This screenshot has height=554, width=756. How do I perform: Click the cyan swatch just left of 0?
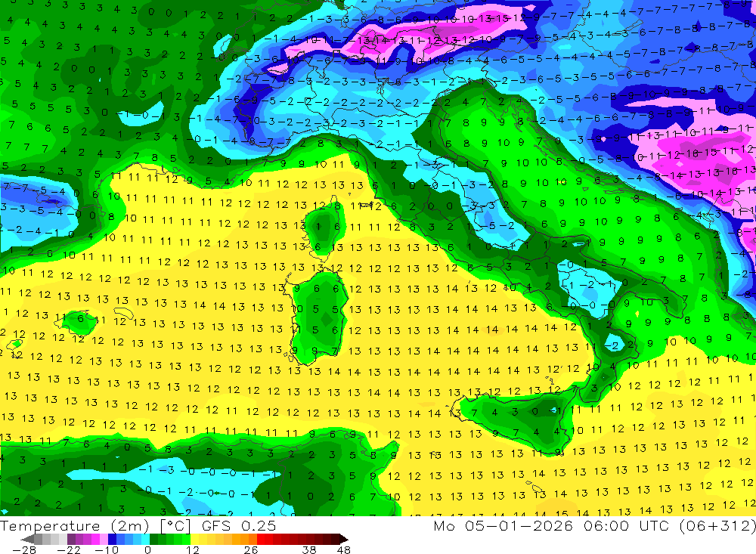click(146, 539)
